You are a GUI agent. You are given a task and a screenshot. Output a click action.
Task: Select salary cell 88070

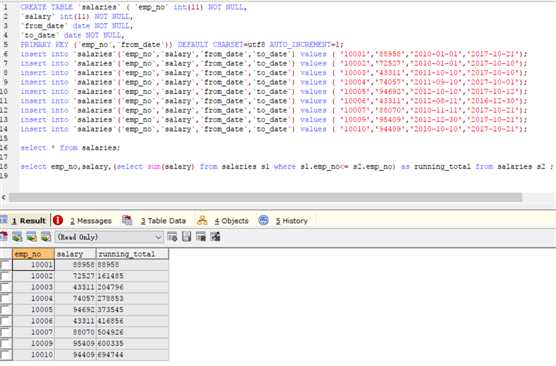[x=75, y=332]
